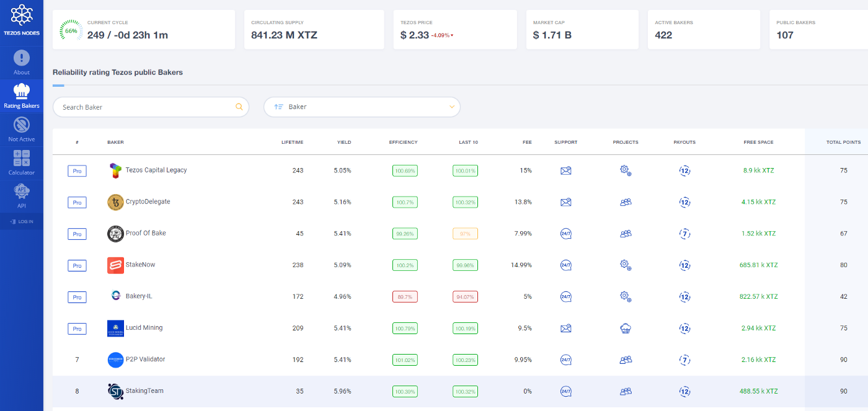Click email support icon for Tezos Capital Legacy
This screenshot has width=868, height=411.
pos(565,170)
